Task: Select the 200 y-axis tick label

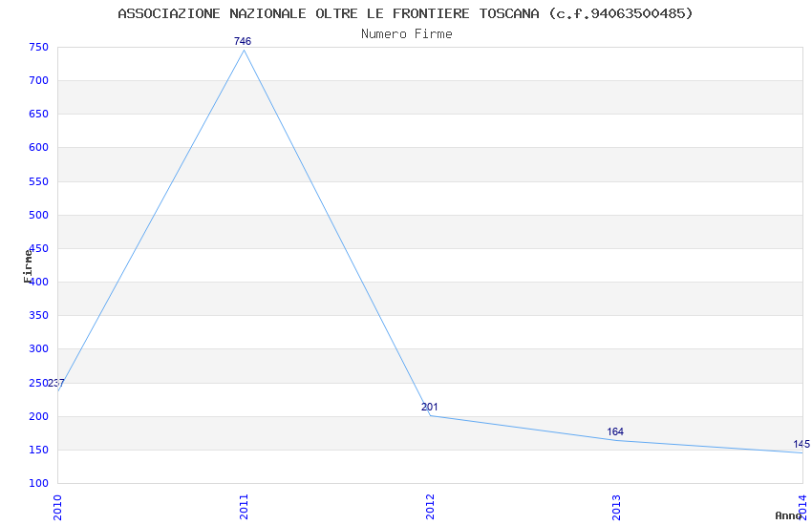Action: coord(38,416)
